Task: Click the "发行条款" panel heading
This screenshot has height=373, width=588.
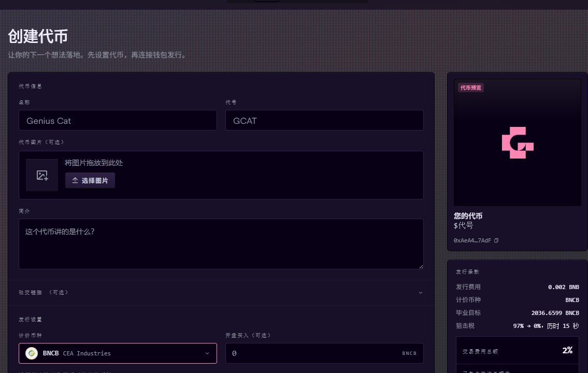Action: click(468, 272)
